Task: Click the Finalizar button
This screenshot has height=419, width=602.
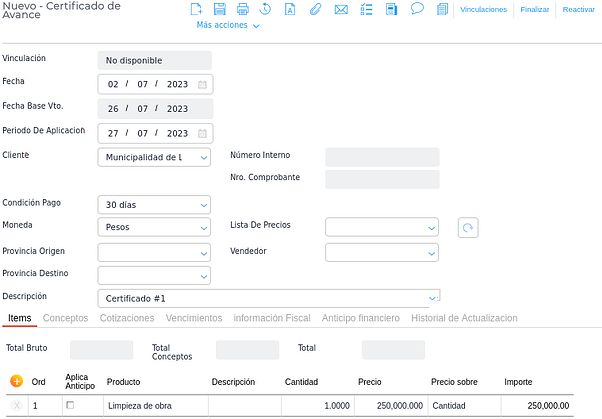Action: (x=535, y=10)
